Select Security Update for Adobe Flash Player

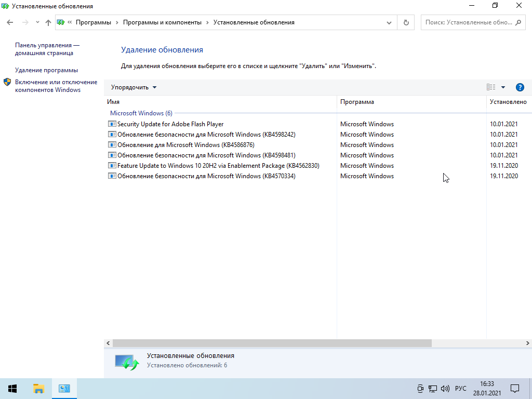(170, 124)
